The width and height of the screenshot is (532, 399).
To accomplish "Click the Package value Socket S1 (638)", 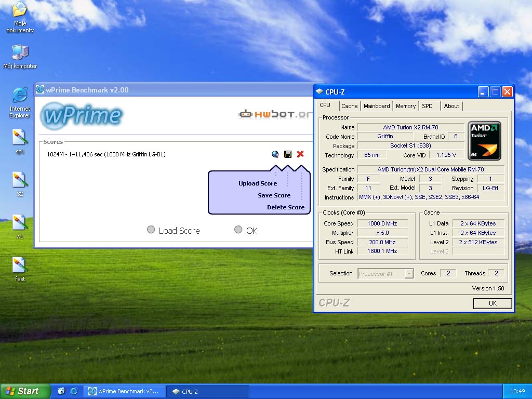I will (x=410, y=145).
